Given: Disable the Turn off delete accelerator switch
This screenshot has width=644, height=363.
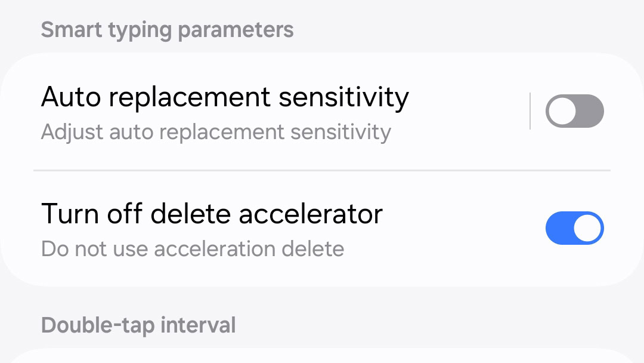Looking at the screenshot, I should tap(574, 228).
